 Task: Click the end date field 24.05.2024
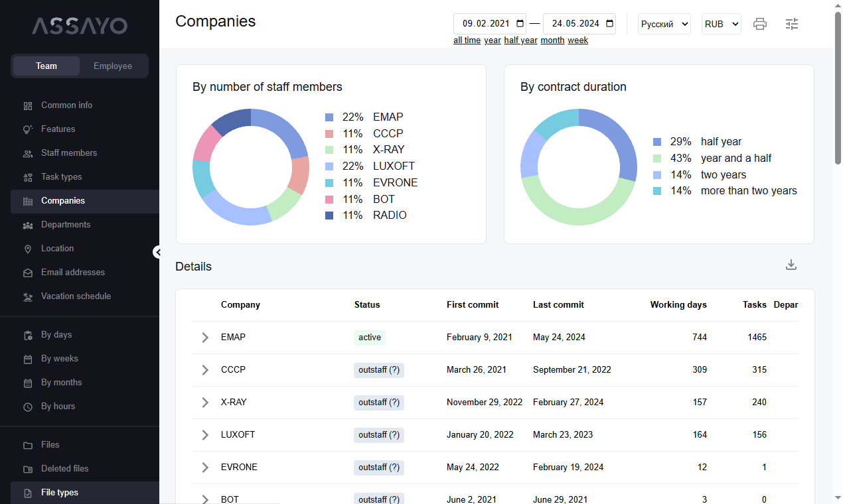click(x=579, y=24)
